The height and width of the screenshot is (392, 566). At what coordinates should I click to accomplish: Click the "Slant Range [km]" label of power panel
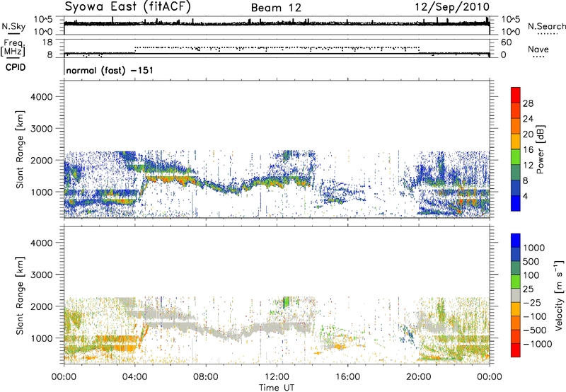[20, 149]
